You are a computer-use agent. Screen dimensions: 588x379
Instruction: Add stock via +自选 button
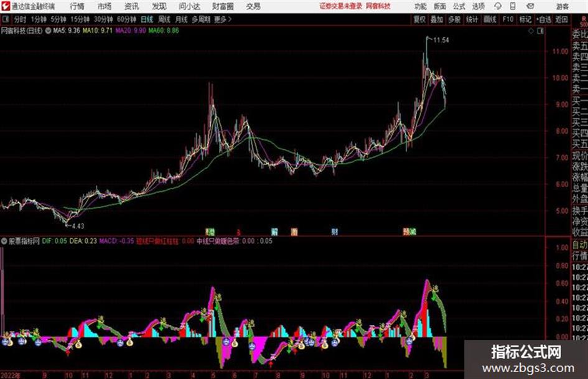(544, 19)
